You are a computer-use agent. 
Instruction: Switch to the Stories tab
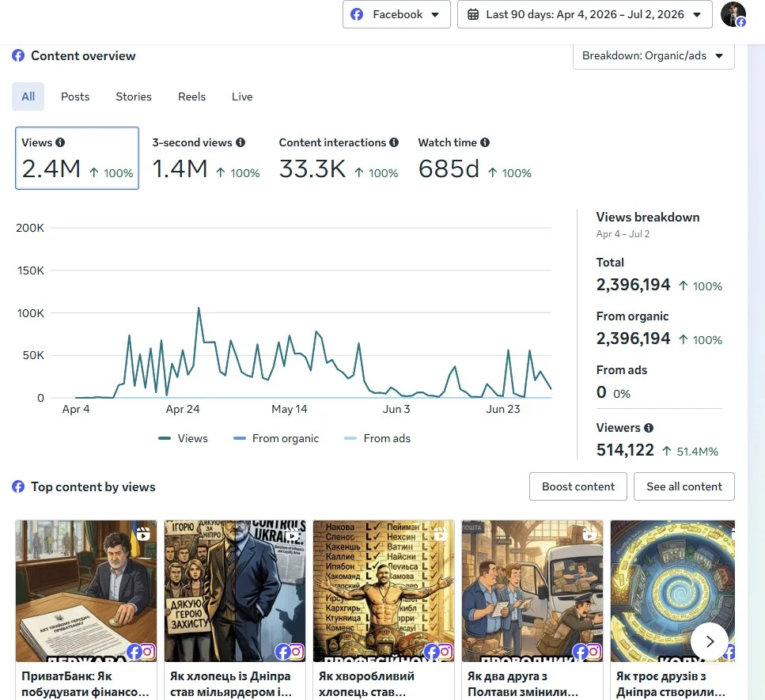134,96
